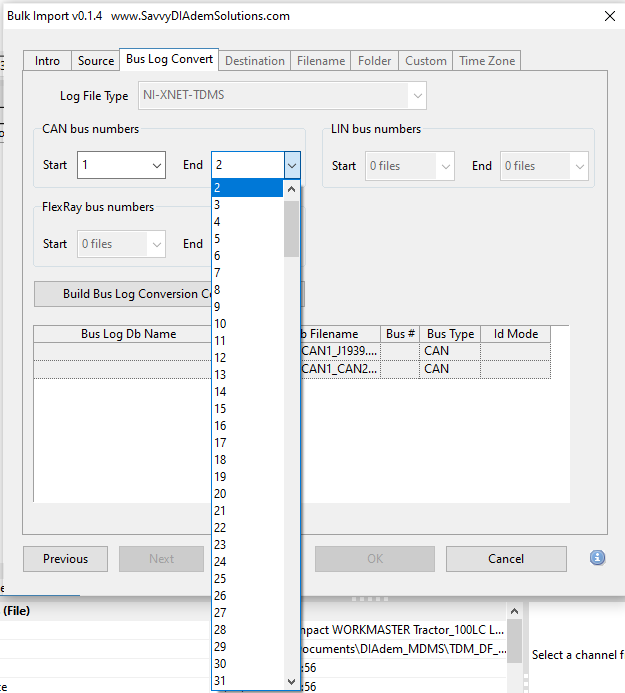625x693 pixels.
Task: Select the Bus Log Convert tab
Action: click(169, 60)
